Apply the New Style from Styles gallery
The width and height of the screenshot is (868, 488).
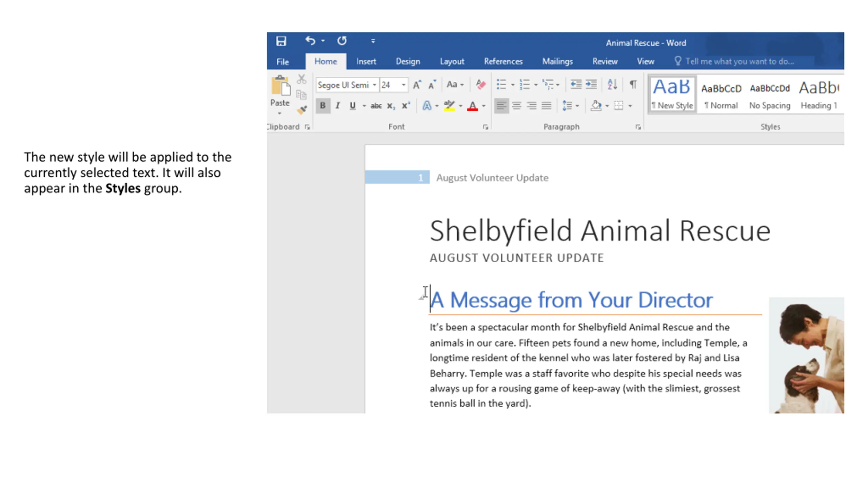pyautogui.click(x=672, y=94)
